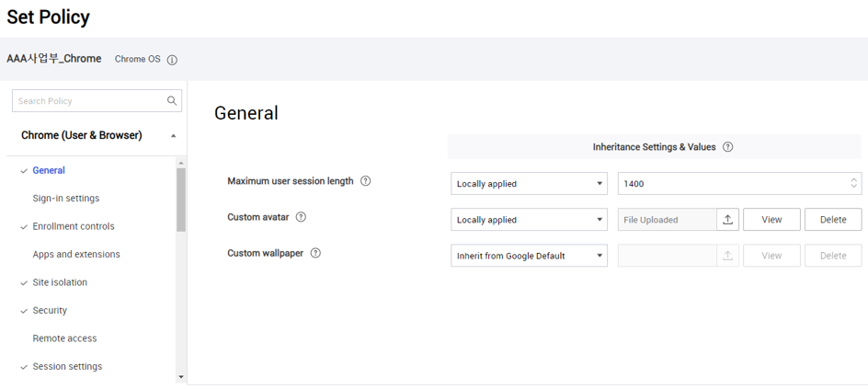Select Site isolation in the sidebar
Viewport: 868px width, 389px height.
coord(60,282)
